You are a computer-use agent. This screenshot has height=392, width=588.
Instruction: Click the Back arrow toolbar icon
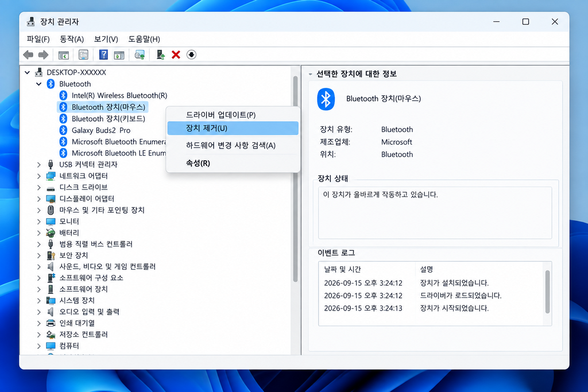[28, 55]
